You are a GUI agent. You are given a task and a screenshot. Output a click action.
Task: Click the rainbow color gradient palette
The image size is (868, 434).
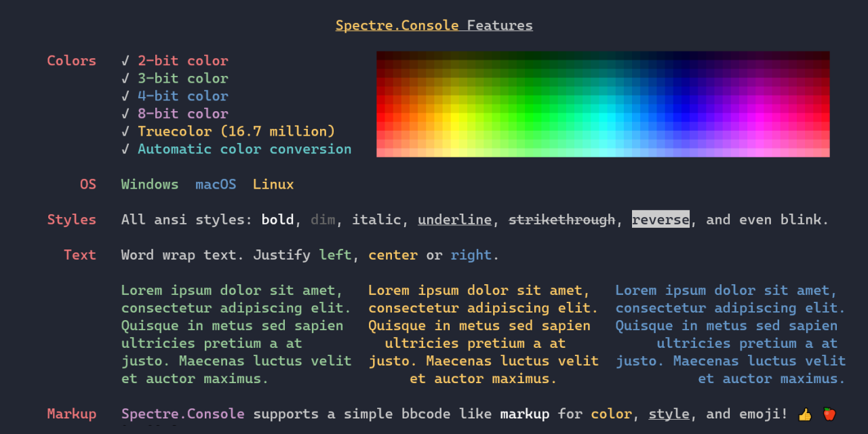click(x=603, y=104)
